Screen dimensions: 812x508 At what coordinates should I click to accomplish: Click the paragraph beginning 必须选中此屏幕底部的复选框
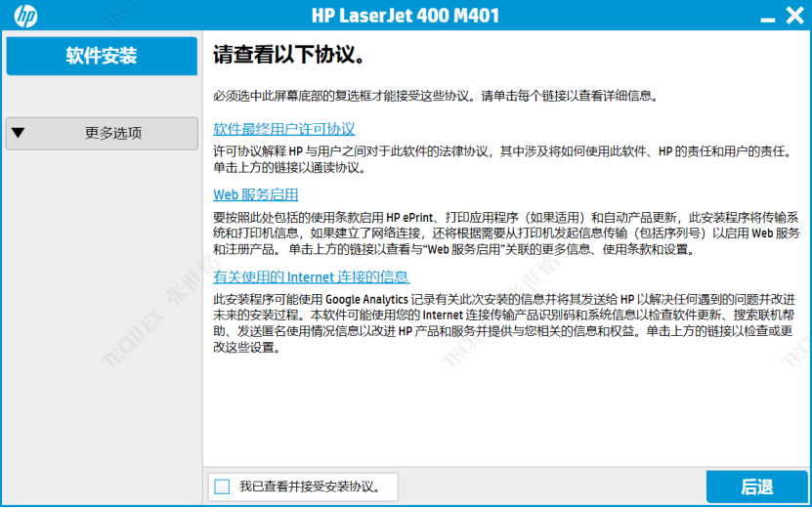[x=436, y=96]
